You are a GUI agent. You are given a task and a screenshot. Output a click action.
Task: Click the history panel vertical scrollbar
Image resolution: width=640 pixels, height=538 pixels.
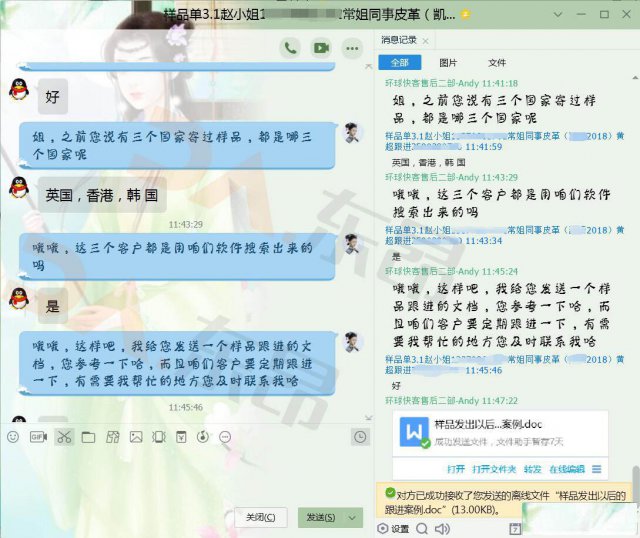pyautogui.click(x=636, y=484)
